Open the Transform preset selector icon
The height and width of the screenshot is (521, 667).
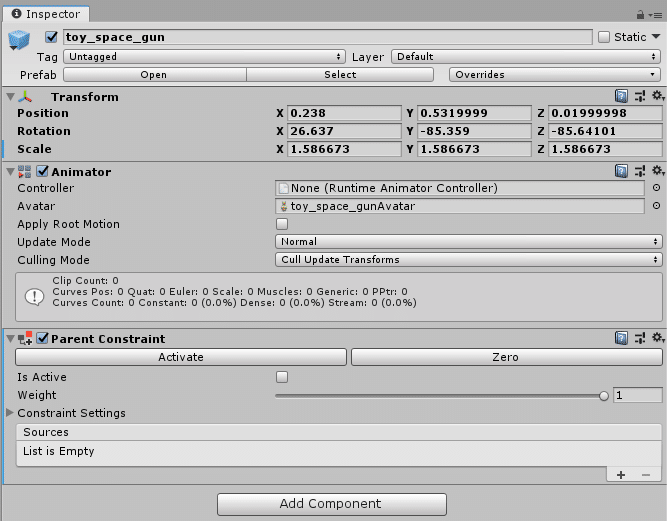click(x=640, y=96)
